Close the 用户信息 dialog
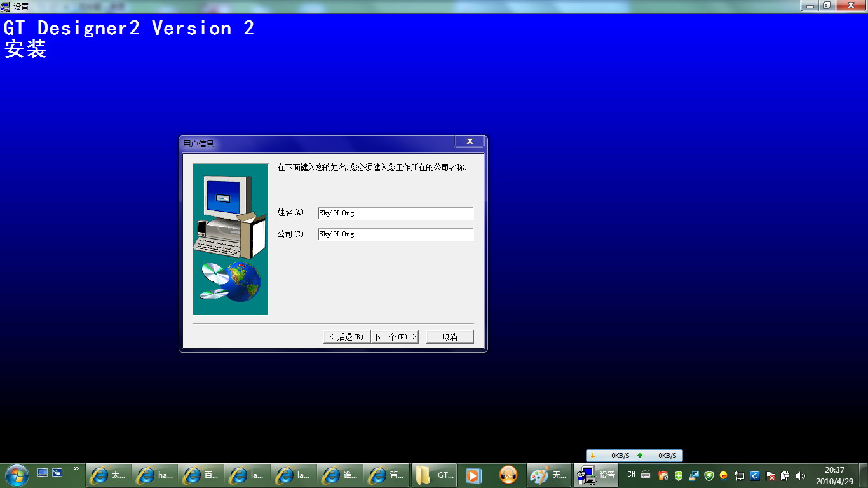This screenshot has width=868, height=488. coord(470,142)
